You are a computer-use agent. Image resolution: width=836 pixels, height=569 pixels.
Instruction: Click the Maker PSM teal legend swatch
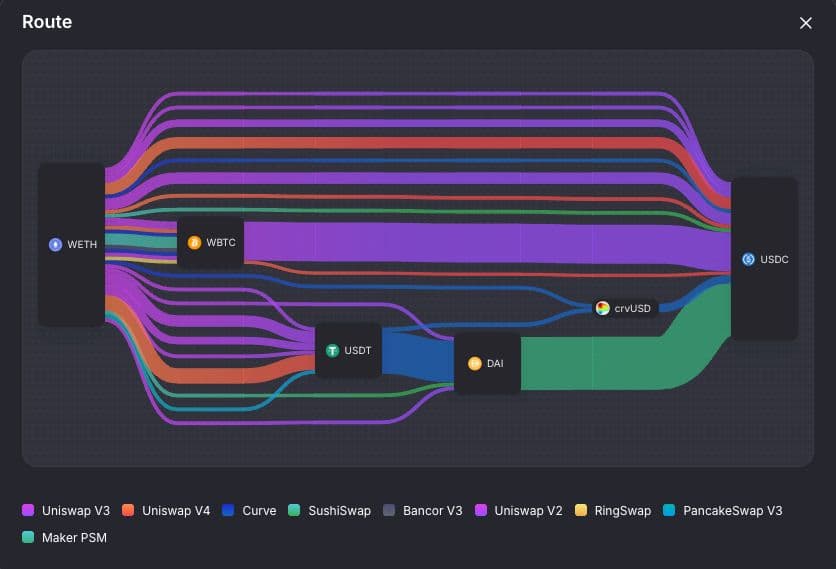click(x=28, y=537)
